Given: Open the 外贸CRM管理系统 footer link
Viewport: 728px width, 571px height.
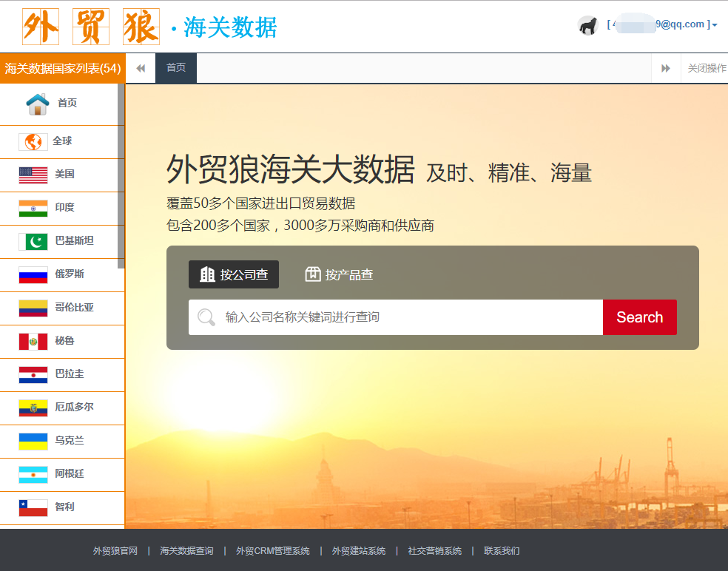Looking at the screenshot, I should [x=272, y=551].
